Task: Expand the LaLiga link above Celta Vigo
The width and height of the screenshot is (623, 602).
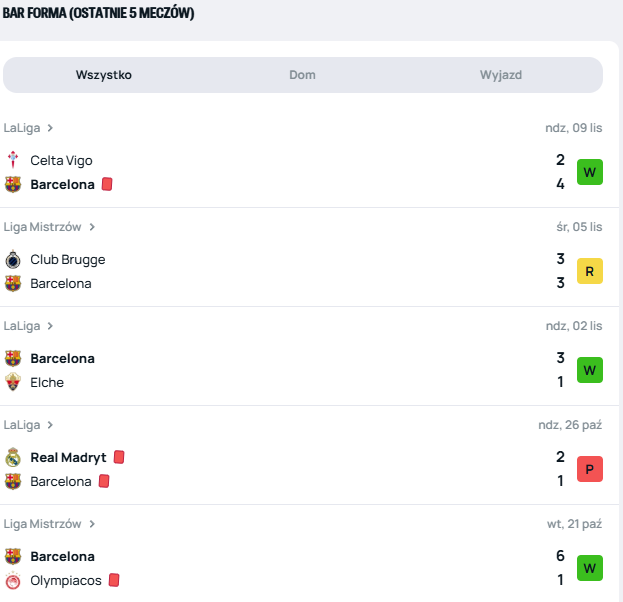Action: tap(28, 128)
